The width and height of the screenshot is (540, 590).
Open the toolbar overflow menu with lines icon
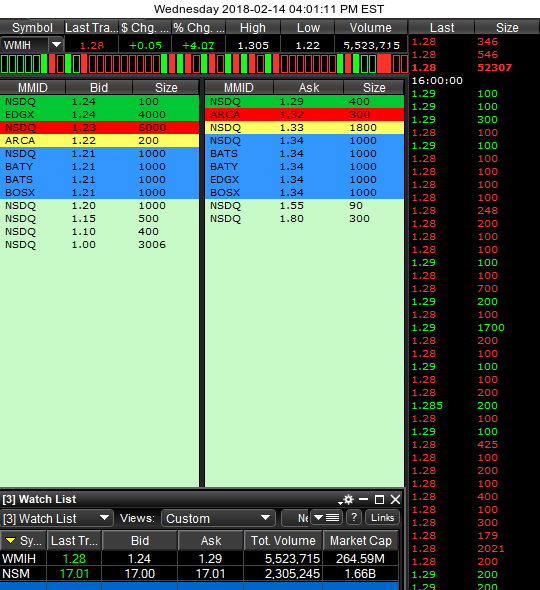326,518
